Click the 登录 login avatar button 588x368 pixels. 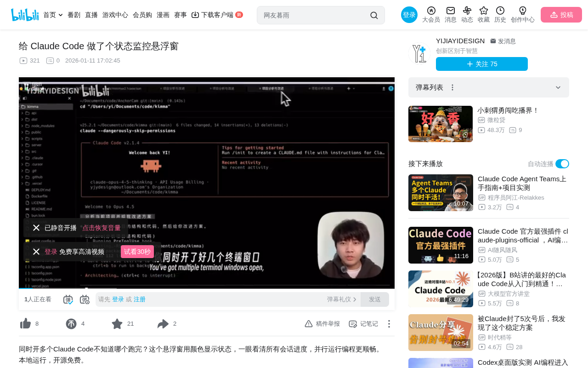[409, 15]
